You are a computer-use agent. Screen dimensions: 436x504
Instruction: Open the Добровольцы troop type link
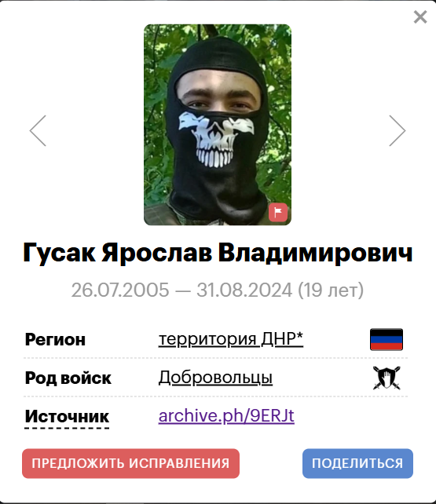coord(215,378)
